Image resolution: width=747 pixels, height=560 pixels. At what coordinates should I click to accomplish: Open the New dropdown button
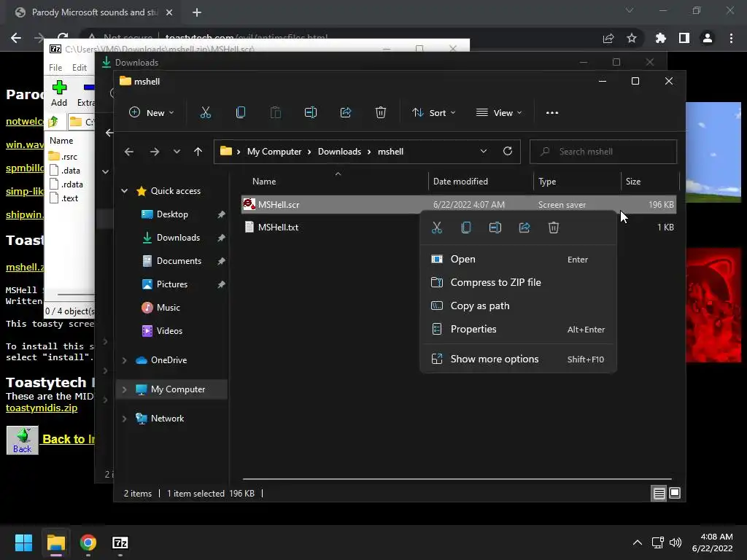(x=152, y=113)
